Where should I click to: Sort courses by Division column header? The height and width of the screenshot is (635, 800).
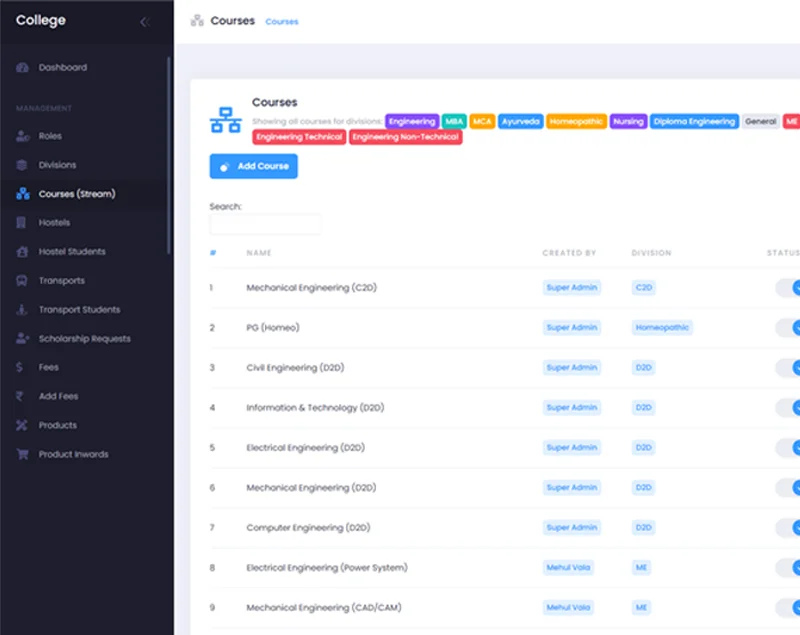651,253
